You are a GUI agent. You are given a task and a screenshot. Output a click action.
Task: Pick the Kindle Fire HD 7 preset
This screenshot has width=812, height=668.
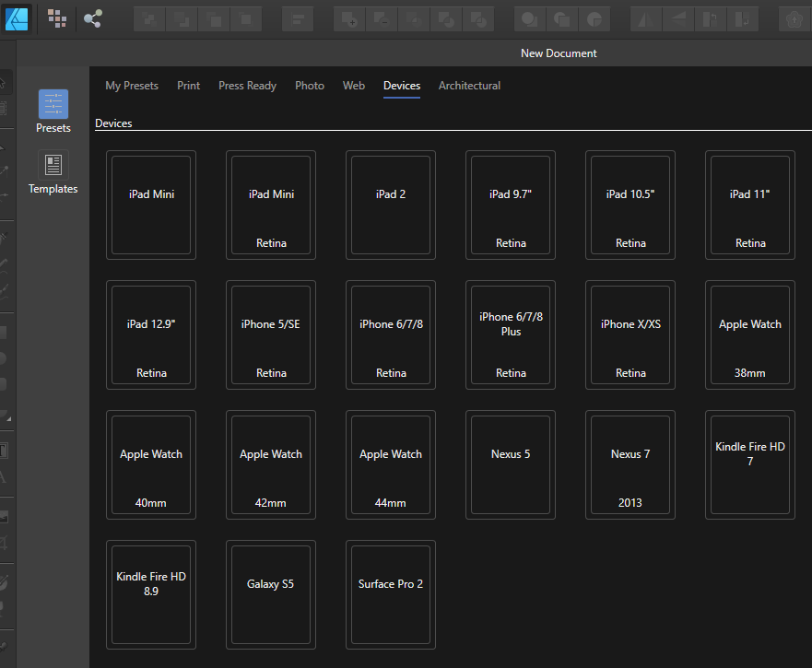pyautogui.click(x=750, y=465)
